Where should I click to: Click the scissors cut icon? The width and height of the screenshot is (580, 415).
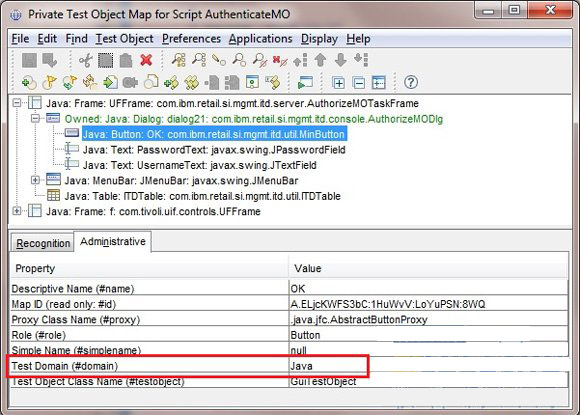[85, 60]
